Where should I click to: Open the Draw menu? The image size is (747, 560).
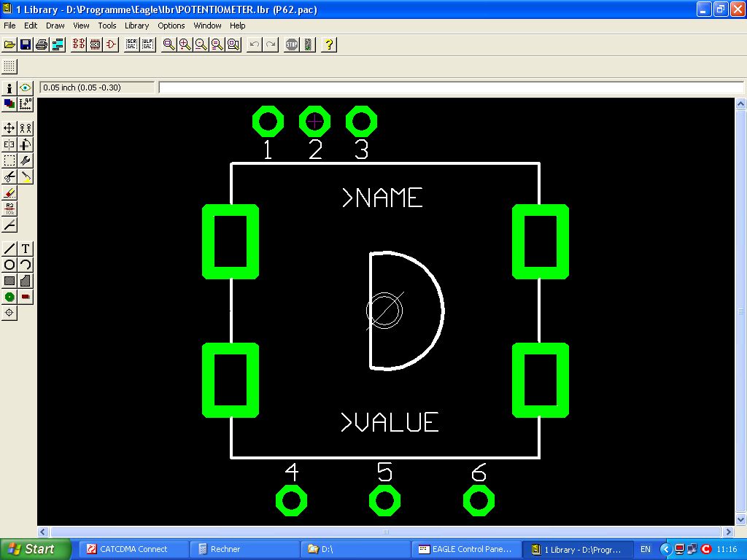(x=55, y=26)
